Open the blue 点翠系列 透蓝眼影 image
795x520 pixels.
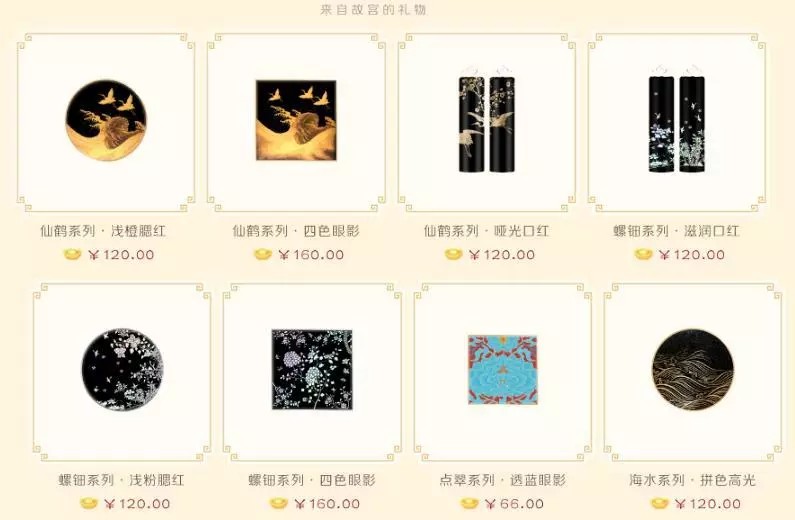(502, 369)
